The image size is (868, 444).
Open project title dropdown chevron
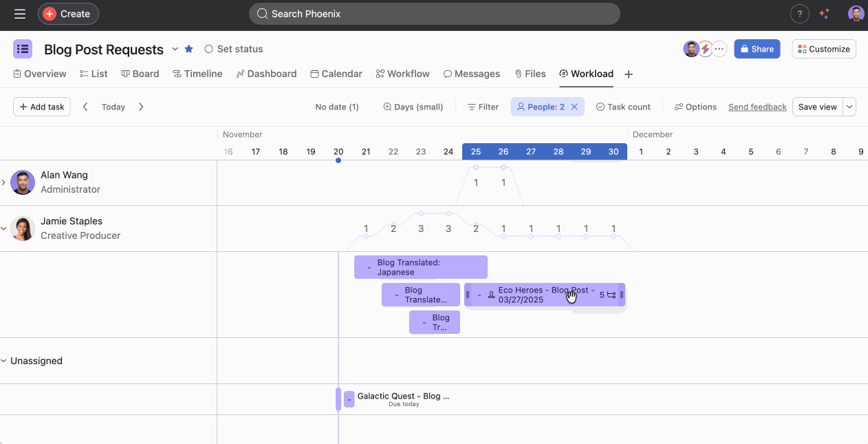point(175,49)
